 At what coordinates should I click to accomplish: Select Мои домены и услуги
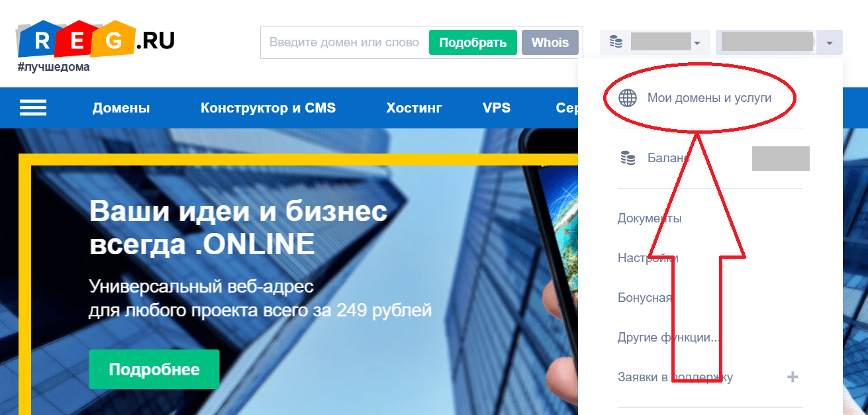click(x=710, y=99)
